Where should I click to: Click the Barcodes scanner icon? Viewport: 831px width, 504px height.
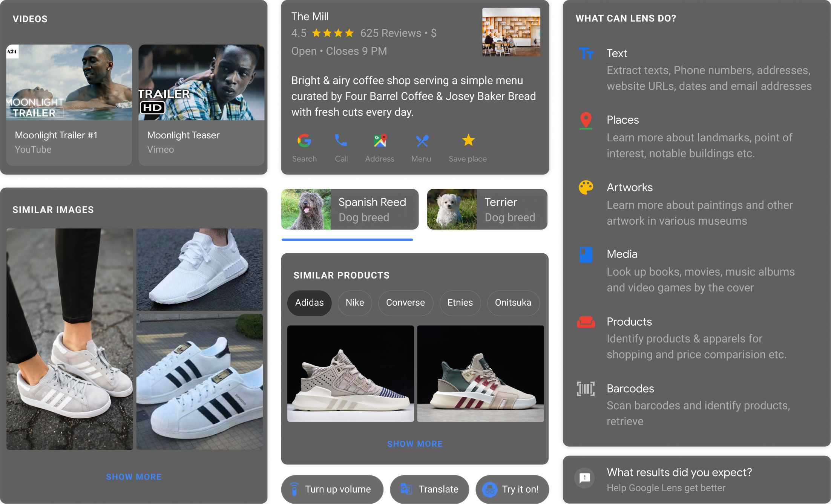(586, 389)
